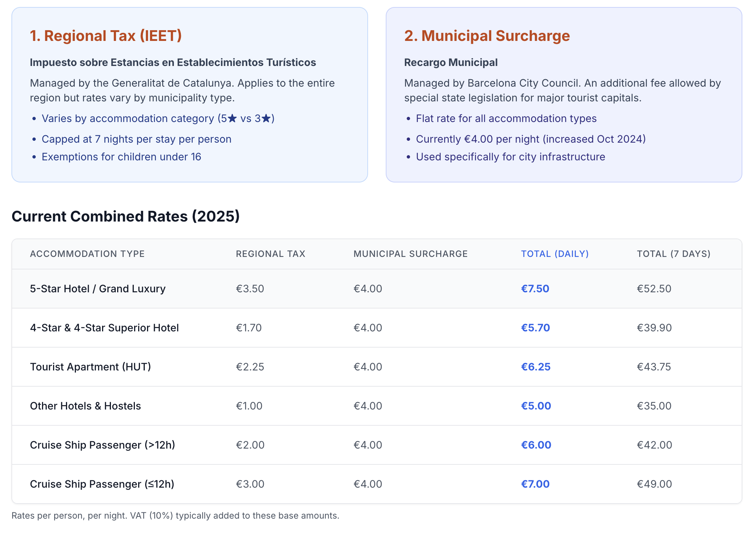Click the VAT footnote below the table

pyautogui.click(x=175, y=515)
